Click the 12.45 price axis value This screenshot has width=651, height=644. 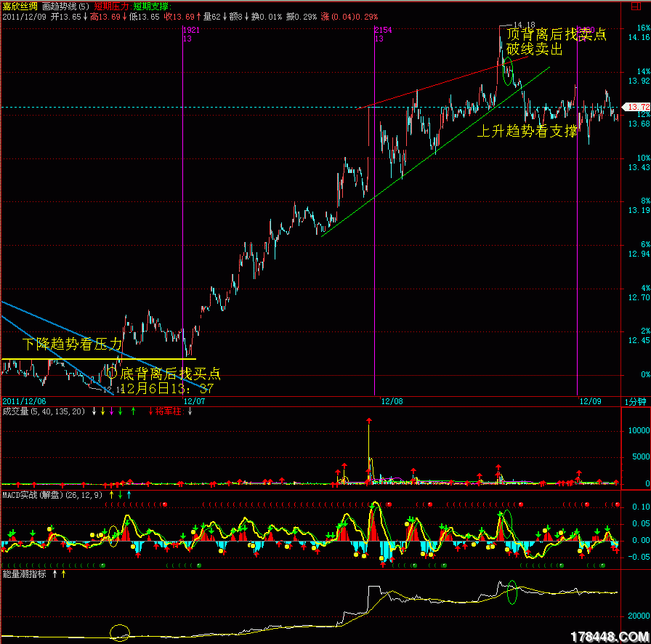point(639,340)
